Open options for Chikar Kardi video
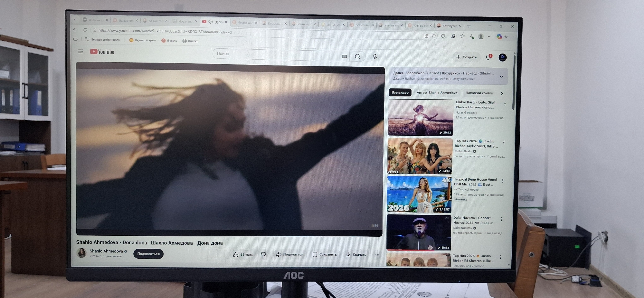The height and width of the screenshot is (298, 644). pos(505,104)
